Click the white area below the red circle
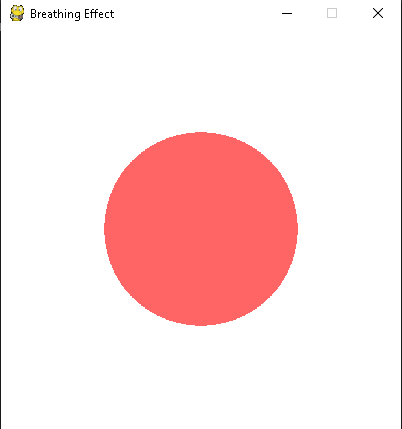Viewport: 402px width, 429px height. pyautogui.click(x=201, y=377)
